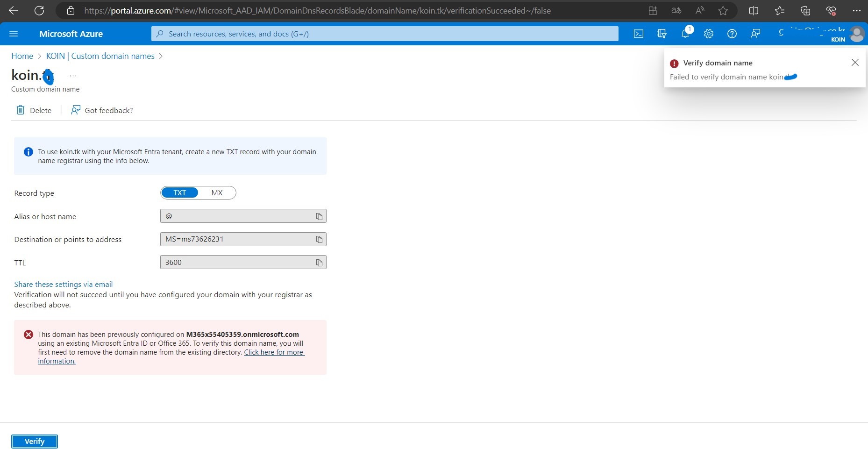
Task: Click the Alias or host name field
Action: 243,216
